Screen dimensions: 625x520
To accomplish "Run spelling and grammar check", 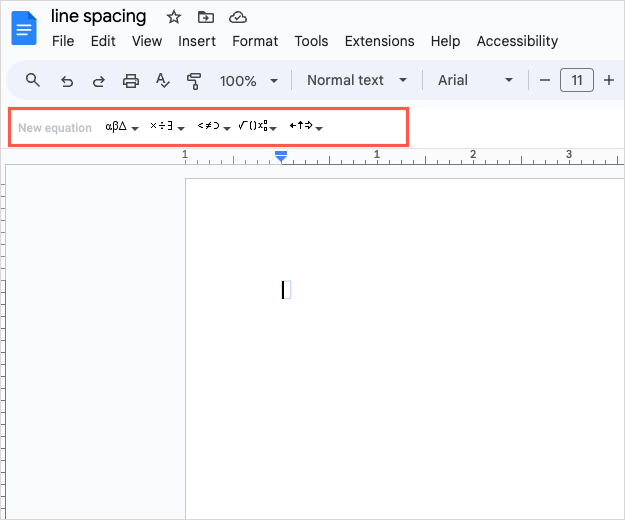I will point(162,80).
